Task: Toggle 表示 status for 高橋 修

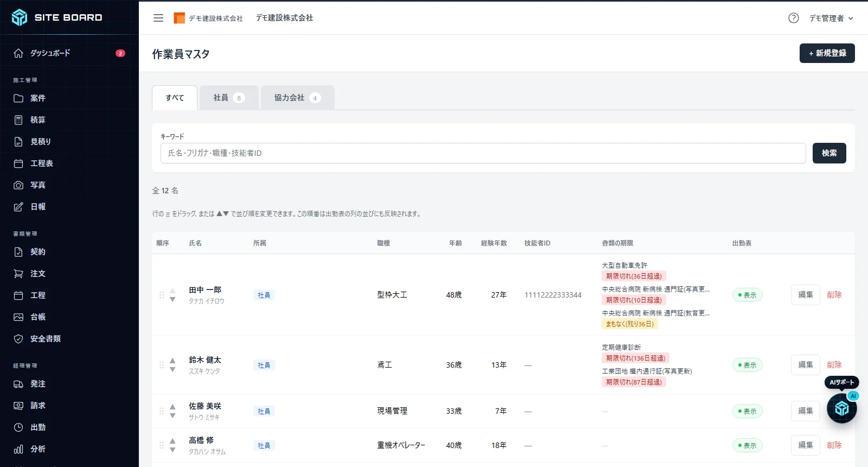Action: click(747, 445)
